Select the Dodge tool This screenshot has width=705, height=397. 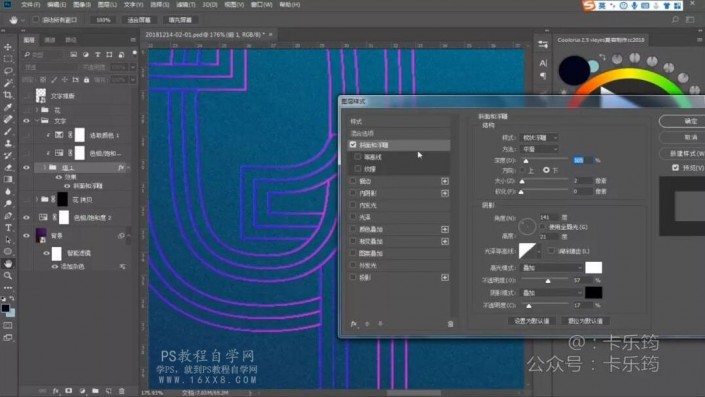pyautogui.click(x=8, y=204)
